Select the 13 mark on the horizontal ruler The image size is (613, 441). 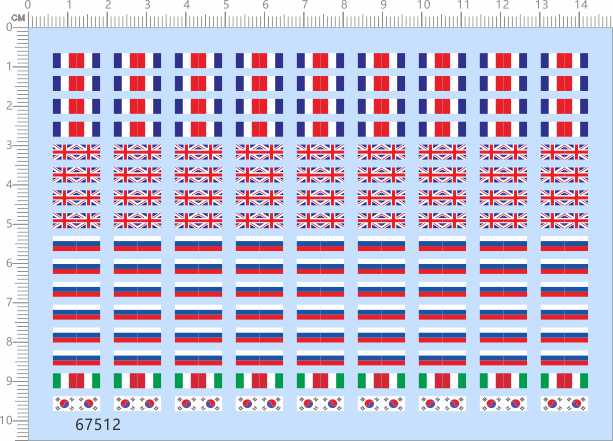(542, 5)
